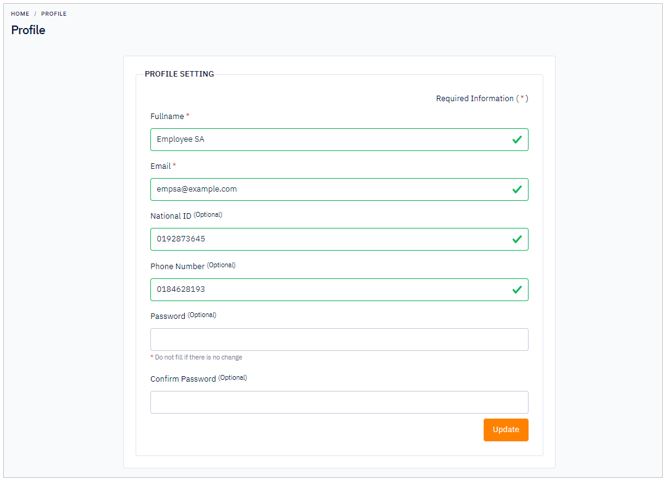Viewport: 670px width, 482px height.
Task: Click the PROFILE SETTING legend heading
Action: (179, 74)
